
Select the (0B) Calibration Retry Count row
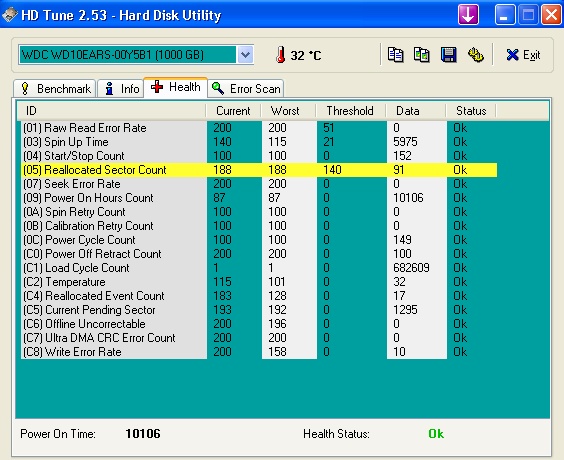pyautogui.click(x=259, y=226)
